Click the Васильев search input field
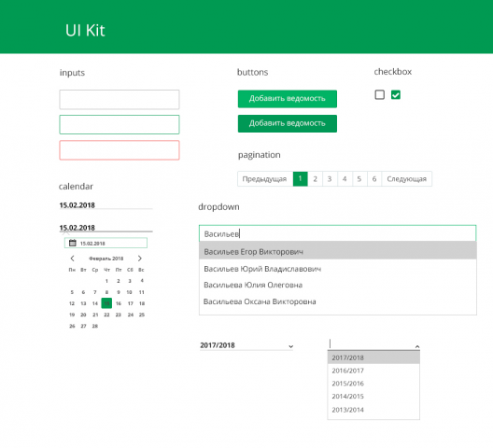 (338, 233)
